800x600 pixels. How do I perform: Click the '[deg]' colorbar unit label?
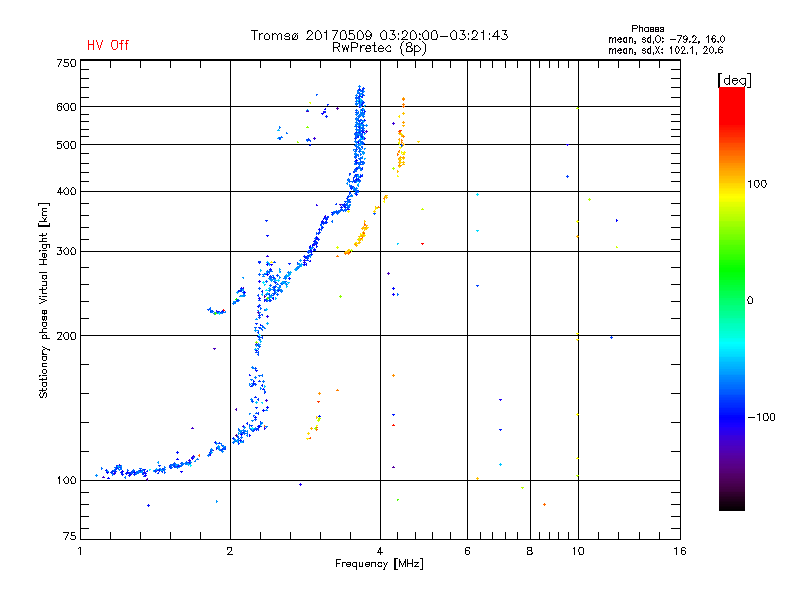(734, 81)
